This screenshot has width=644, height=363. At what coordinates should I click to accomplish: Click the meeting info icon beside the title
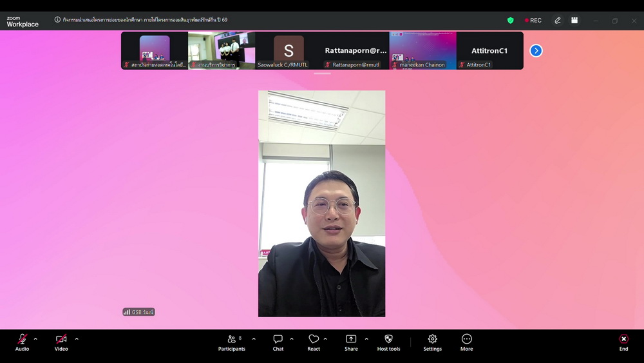(57, 20)
